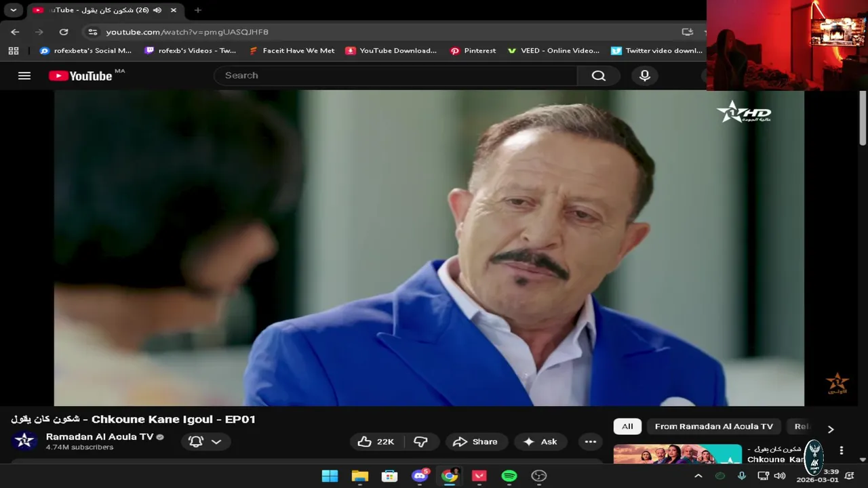Open the bookmarks apps grid icon
This screenshot has height=488, width=868.
14,51
